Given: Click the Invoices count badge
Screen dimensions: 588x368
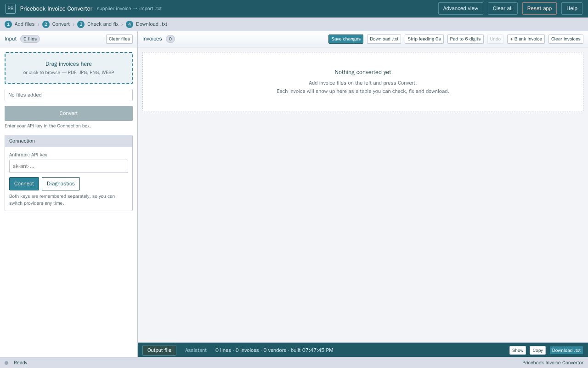Looking at the screenshot, I should point(170,39).
